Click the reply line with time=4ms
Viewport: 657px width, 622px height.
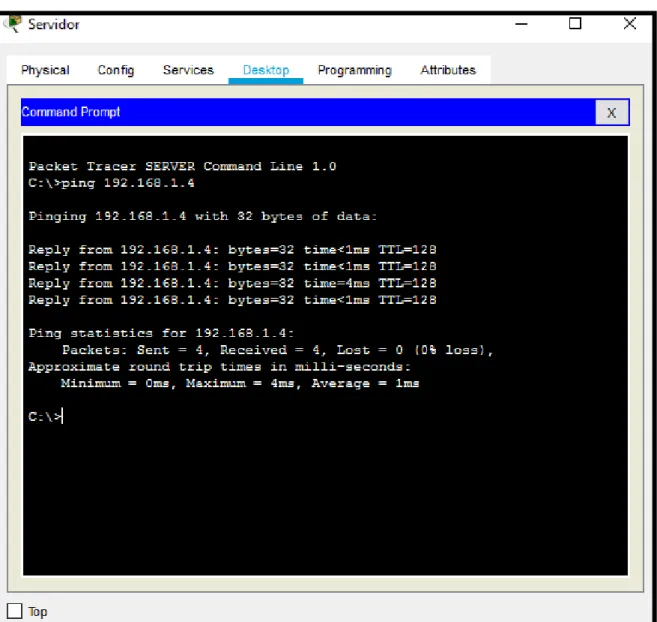(233, 283)
